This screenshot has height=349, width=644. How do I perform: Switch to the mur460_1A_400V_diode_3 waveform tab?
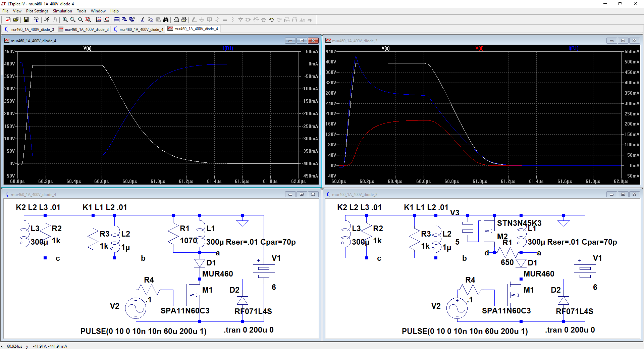(84, 29)
